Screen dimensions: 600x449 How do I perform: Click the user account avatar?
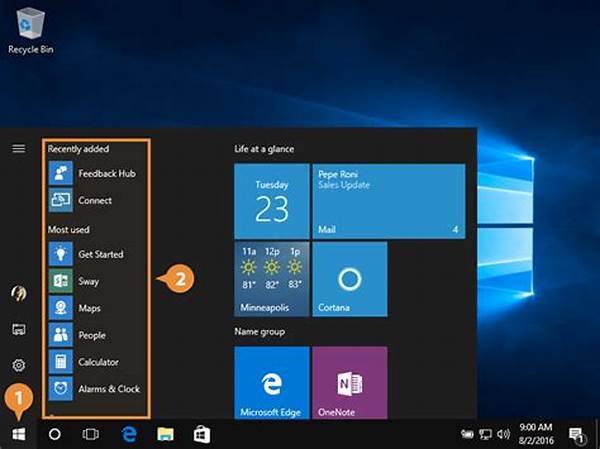(x=19, y=293)
